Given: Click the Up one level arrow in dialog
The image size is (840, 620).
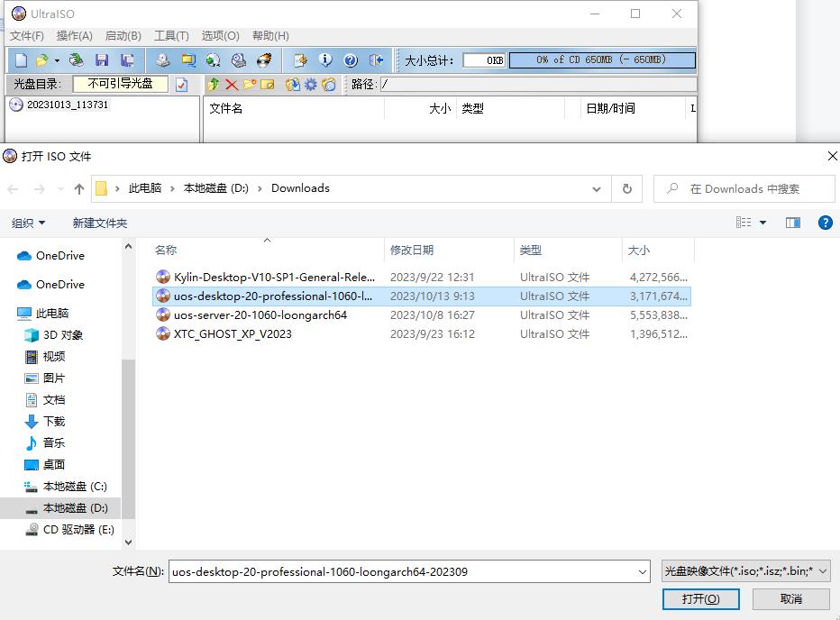Looking at the screenshot, I should click(79, 189).
